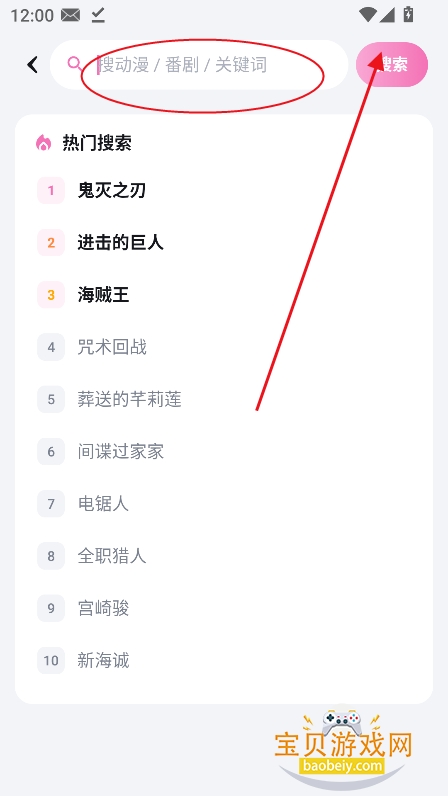Viewport: 448px width, 796px height.
Task: Tap the back arrow icon
Action: point(33,65)
